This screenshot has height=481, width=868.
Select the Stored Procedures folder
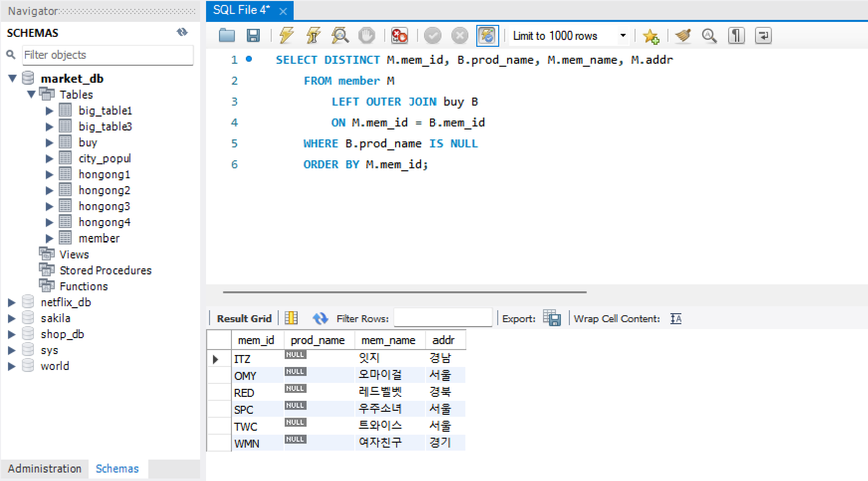coord(106,270)
